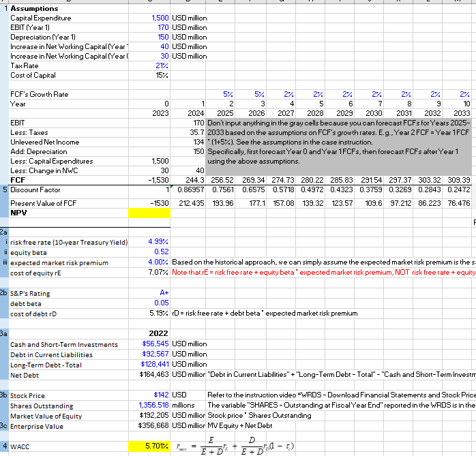Select the Year 1 FCF value 244.3
This screenshot has width=476, height=456.
pos(195,180)
